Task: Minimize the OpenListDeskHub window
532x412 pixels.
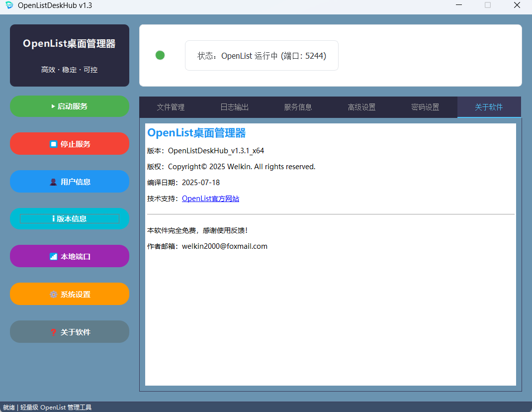Action: pos(459,5)
